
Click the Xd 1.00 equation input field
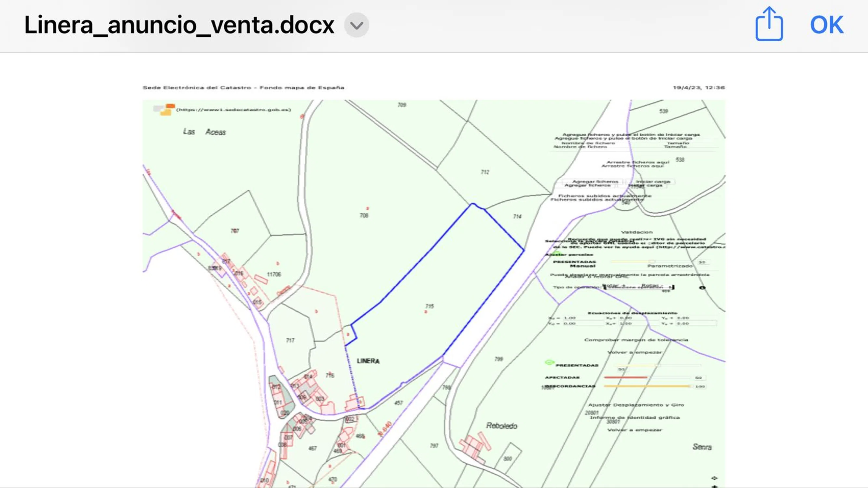582,318
